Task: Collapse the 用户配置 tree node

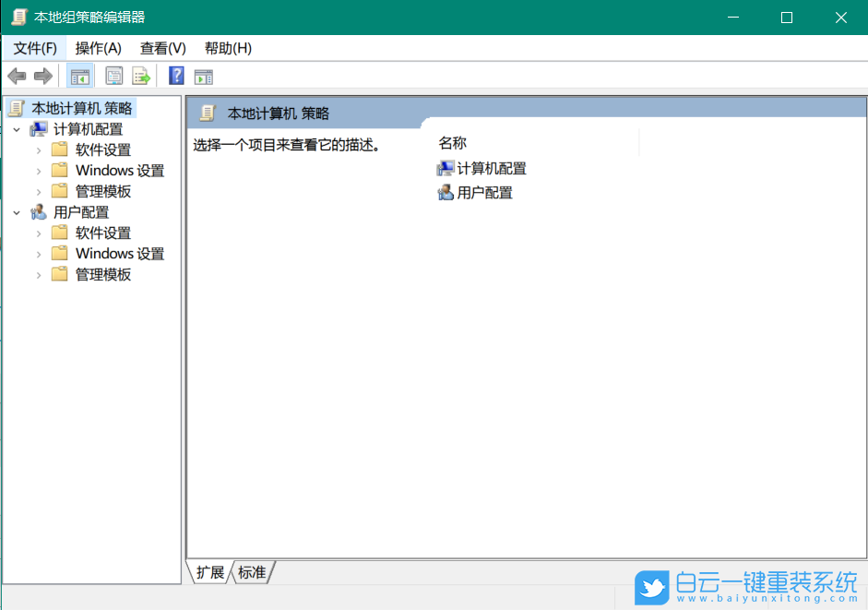Action: point(18,211)
